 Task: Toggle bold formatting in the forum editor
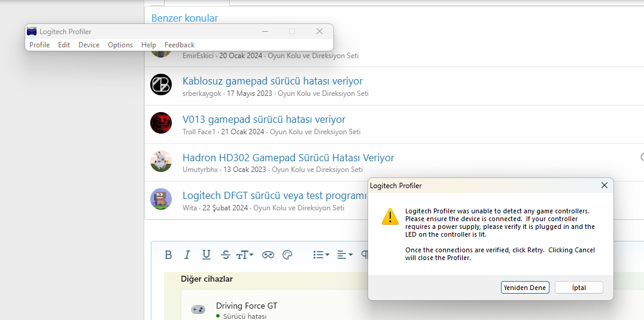(168, 255)
